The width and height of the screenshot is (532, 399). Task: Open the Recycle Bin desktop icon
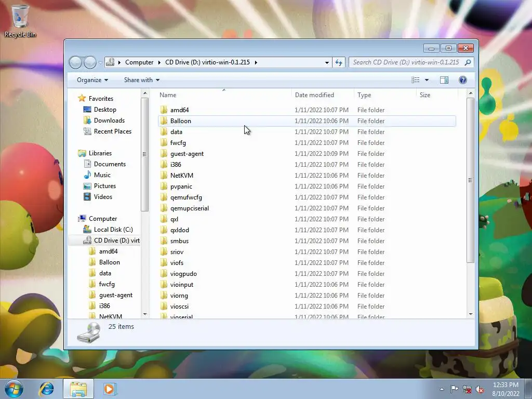[20, 20]
